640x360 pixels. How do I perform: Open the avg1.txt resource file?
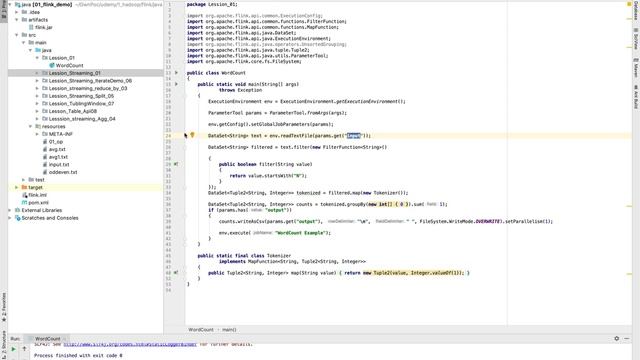point(58,157)
